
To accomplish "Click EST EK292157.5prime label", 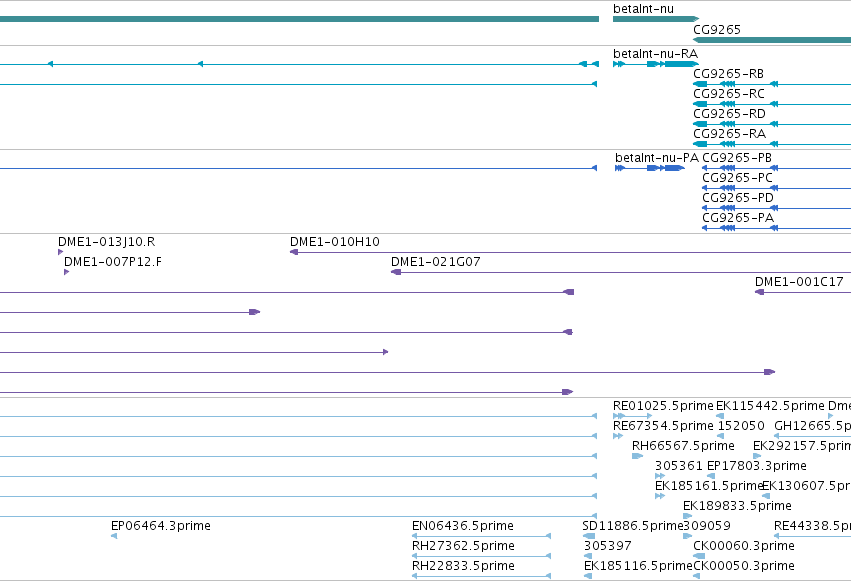I will click(802, 446).
